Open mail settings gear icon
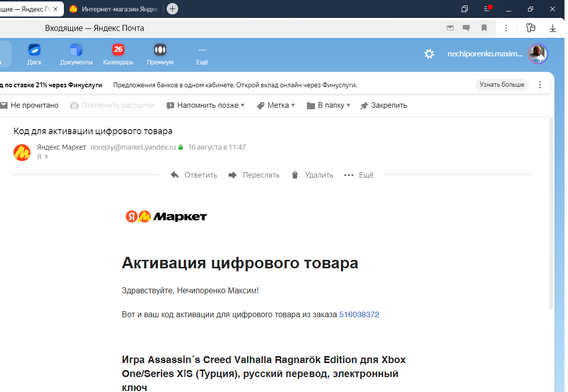Viewport: 568px width, 392px height. coord(429,54)
